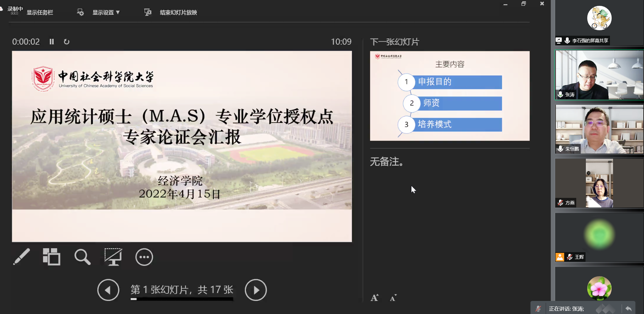Select 朱恒鹏's video tile
The height and width of the screenshot is (314, 644).
point(599,129)
